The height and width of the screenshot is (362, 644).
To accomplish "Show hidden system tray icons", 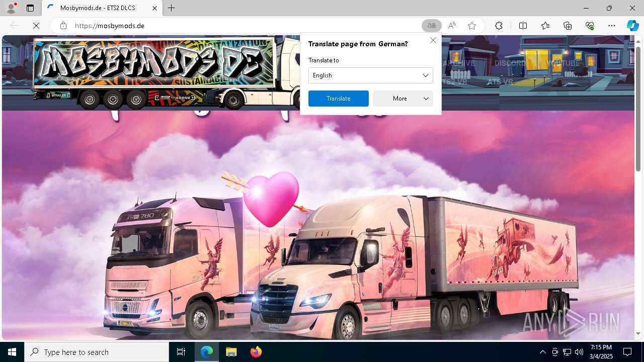I will pyautogui.click(x=542, y=352).
